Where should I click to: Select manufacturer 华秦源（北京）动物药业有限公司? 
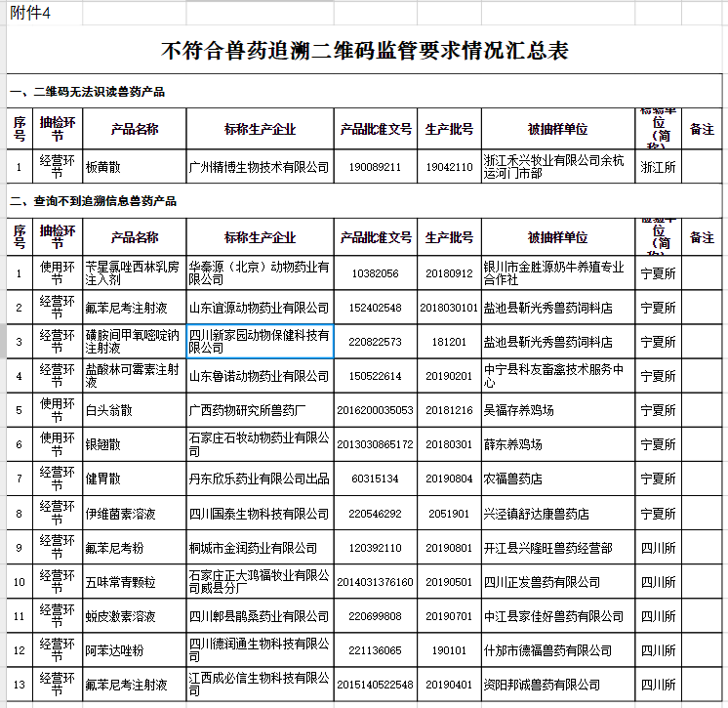259,273
